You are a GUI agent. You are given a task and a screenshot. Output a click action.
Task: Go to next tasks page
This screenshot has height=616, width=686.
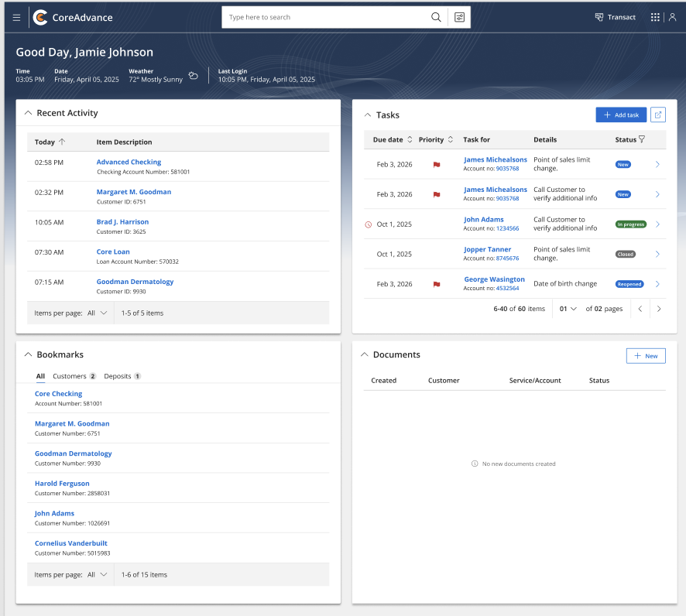pyautogui.click(x=659, y=309)
